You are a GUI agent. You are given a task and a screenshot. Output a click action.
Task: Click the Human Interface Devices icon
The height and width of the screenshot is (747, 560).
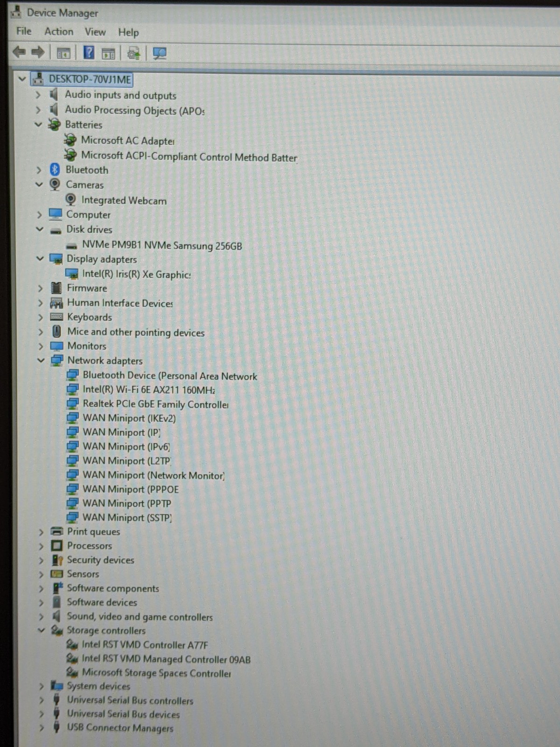tap(56, 303)
